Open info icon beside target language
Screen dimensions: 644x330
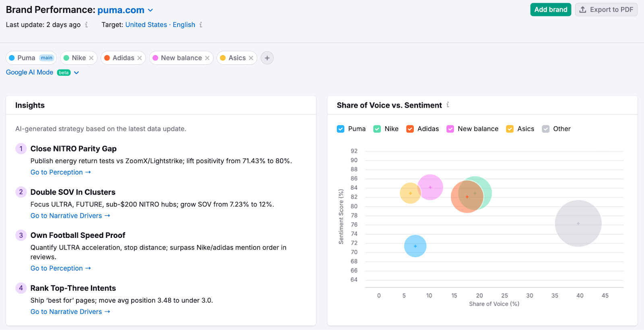[x=201, y=25]
